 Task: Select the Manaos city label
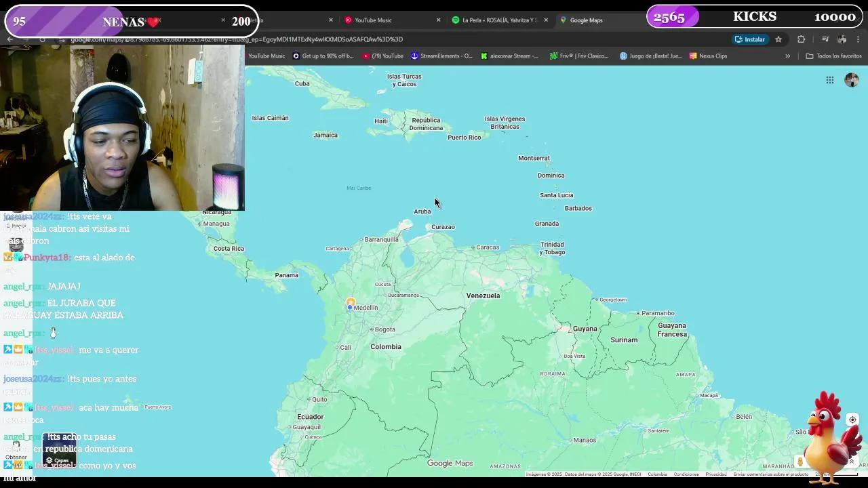[x=585, y=441]
